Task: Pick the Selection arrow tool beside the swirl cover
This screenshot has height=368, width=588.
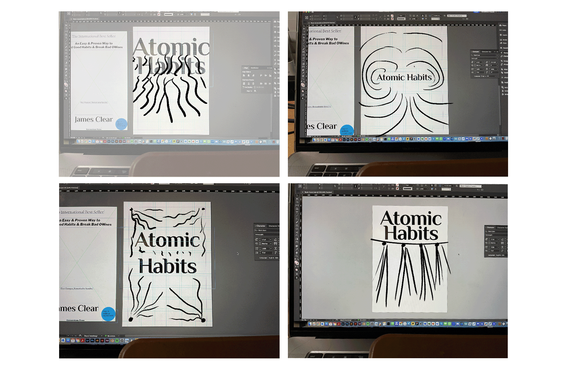Action: coord(304,26)
